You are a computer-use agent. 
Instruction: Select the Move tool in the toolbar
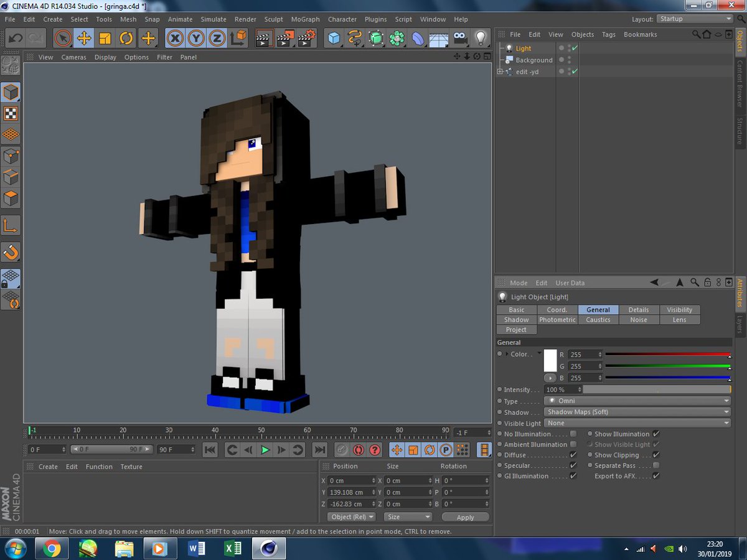click(x=84, y=38)
